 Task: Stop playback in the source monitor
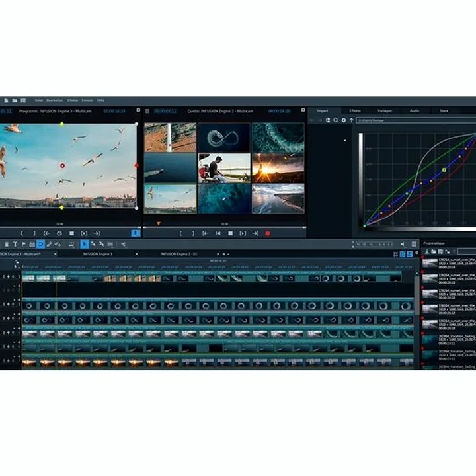(231, 233)
